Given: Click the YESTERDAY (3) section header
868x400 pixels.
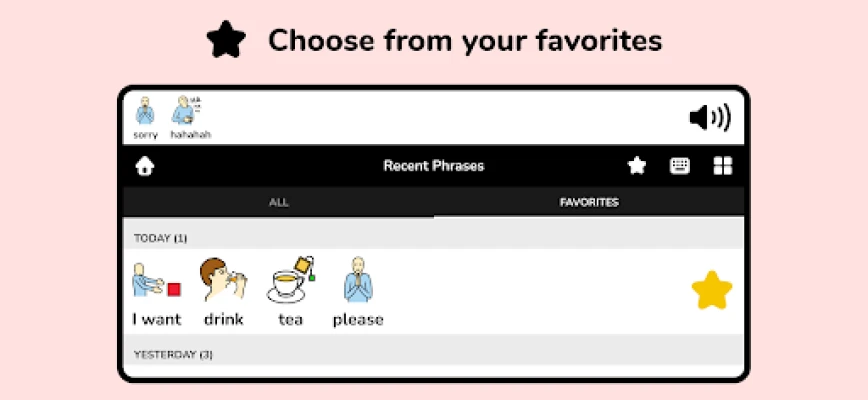Looking at the screenshot, I should tap(433, 354).
